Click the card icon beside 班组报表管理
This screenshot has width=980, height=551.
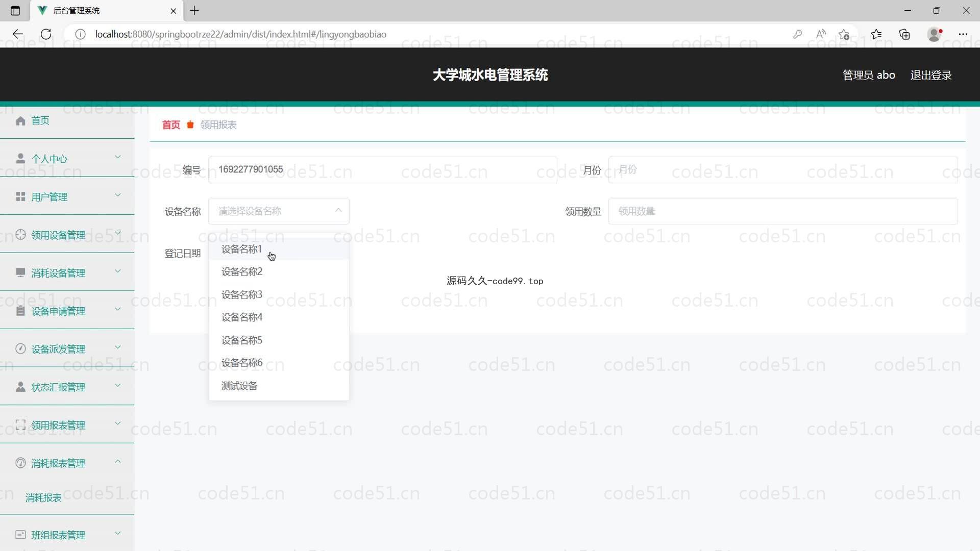[x=20, y=535]
